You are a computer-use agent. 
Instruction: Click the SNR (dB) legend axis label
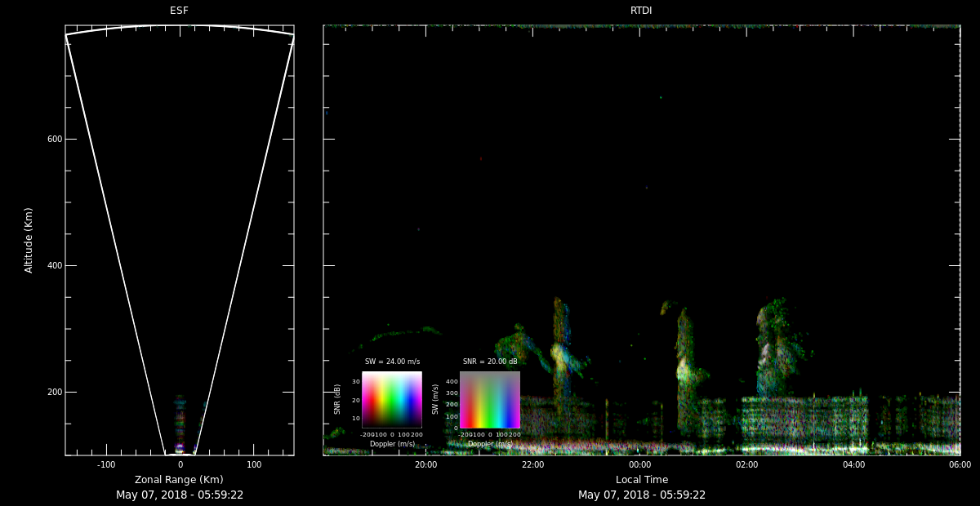[337, 399]
